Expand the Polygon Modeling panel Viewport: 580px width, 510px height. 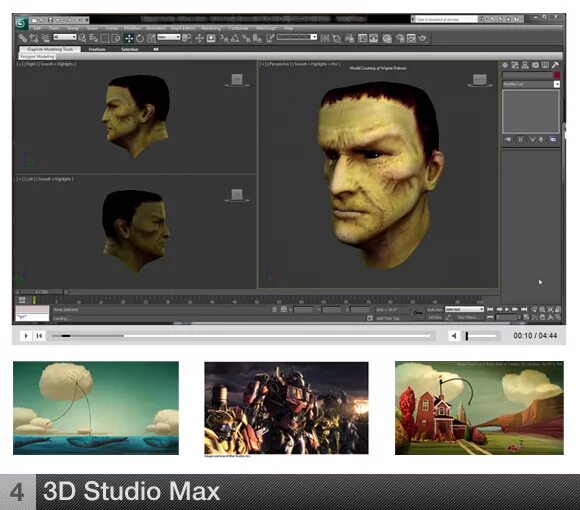click(37, 57)
